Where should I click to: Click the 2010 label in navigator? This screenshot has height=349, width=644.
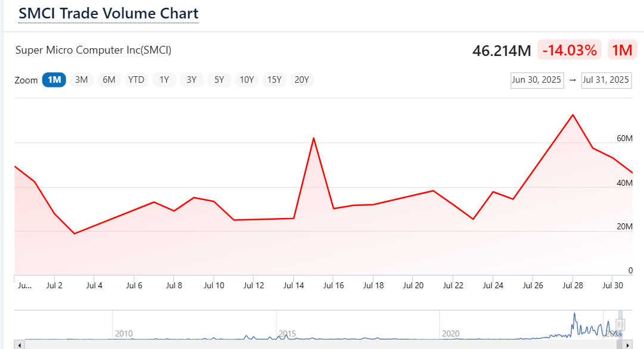(124, 334)
